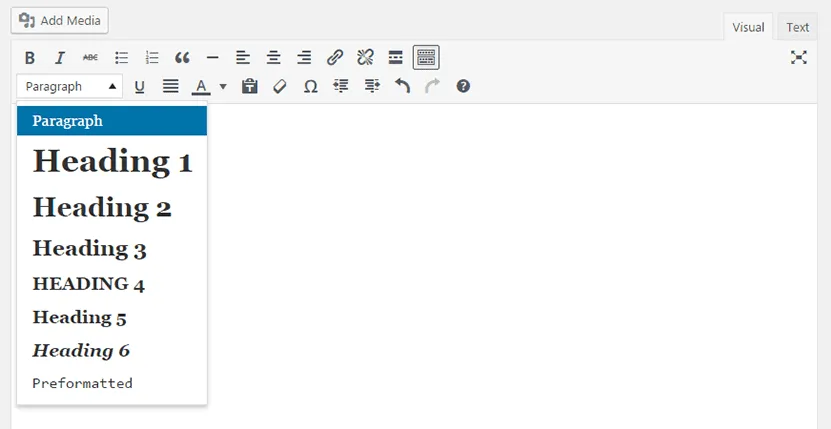831x429 pixels.
Task: Open keyboard shortcuts help icon
Action: click(x=463, y=87)
